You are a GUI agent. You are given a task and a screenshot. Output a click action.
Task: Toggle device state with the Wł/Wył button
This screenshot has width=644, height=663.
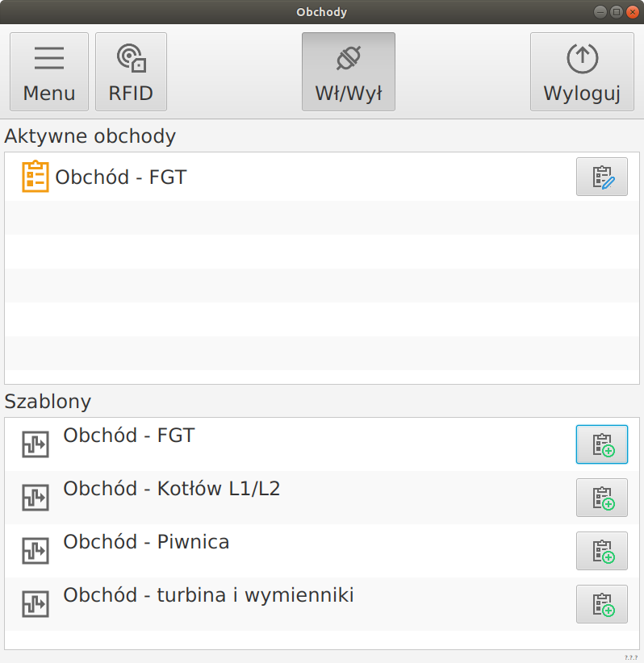point(348,71)
